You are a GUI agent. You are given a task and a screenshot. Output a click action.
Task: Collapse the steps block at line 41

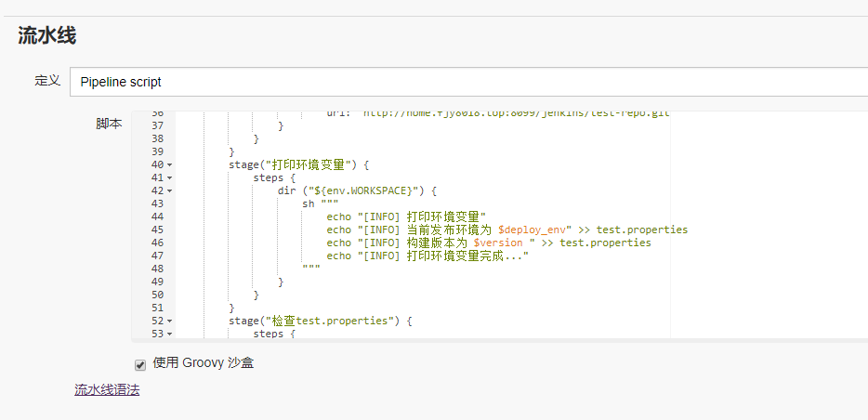point(168,177)
